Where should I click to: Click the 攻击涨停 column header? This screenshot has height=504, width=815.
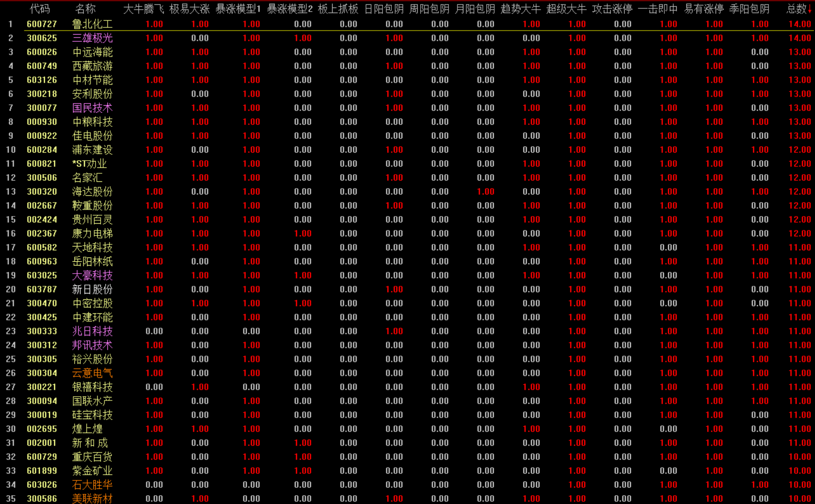coord(612,9)
